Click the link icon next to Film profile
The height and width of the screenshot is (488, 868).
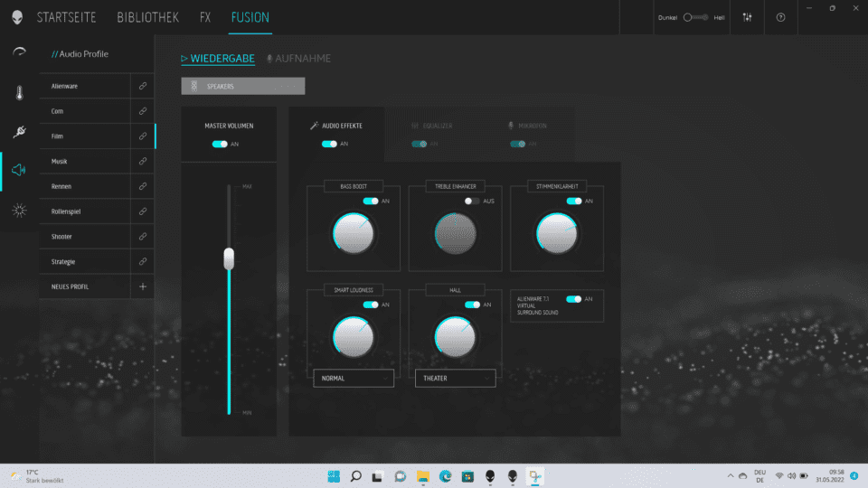click(x=142, y=136)
